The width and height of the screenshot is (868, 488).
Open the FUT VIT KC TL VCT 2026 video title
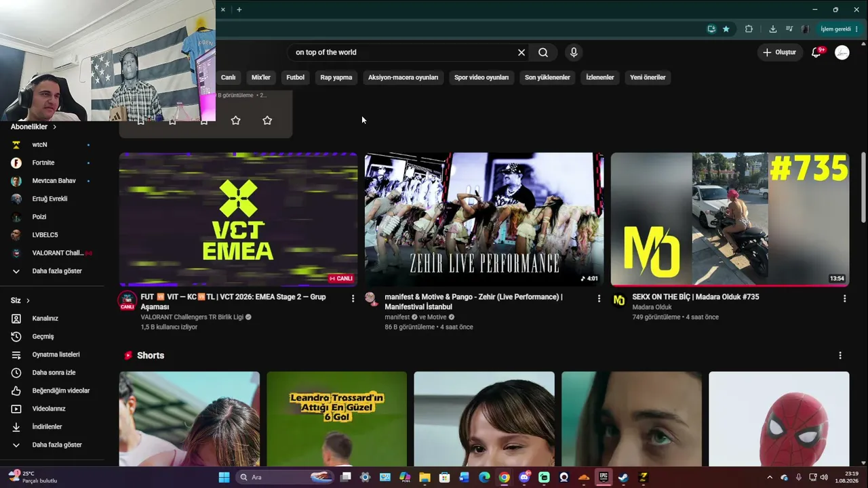point(233,302)
